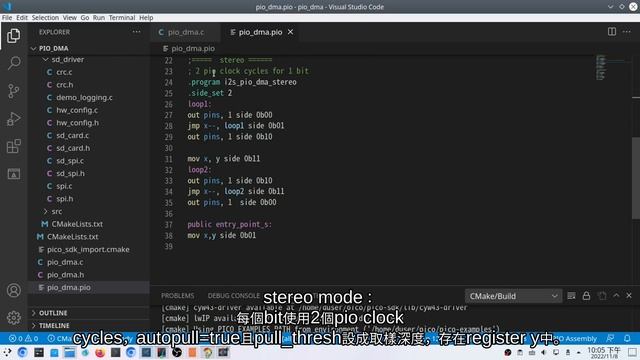
Task: Clear the output panel
Action: click(571, 296)
